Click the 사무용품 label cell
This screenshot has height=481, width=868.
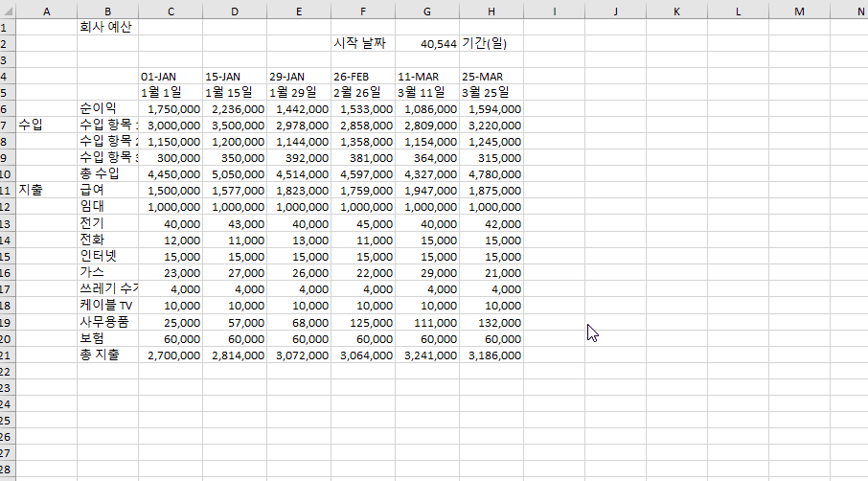coord(107,322)
